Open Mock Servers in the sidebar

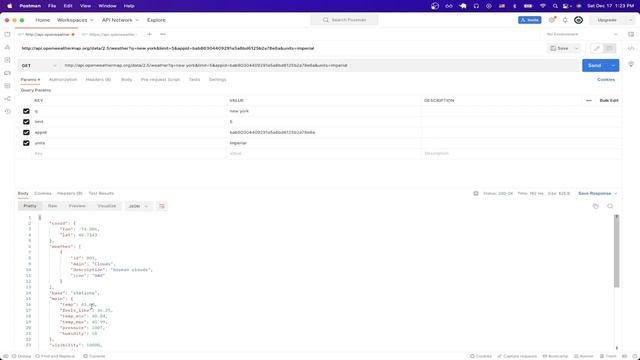(7, 73)
